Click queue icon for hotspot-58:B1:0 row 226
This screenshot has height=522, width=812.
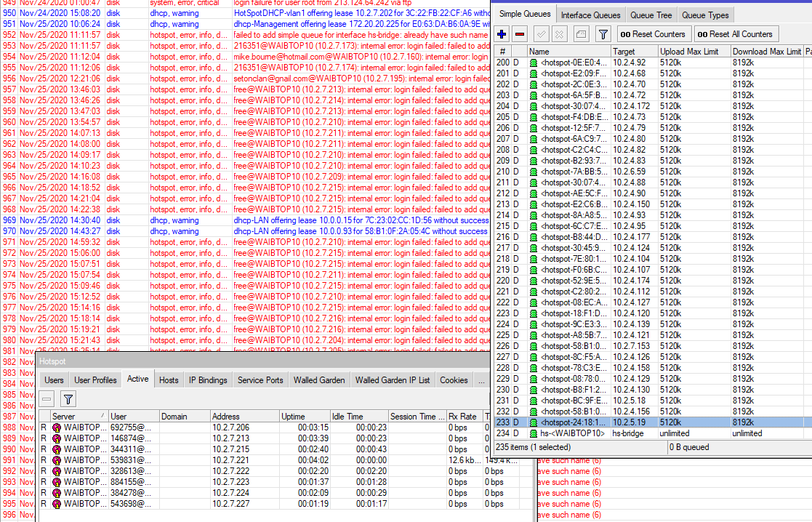(x=534, y=346)
